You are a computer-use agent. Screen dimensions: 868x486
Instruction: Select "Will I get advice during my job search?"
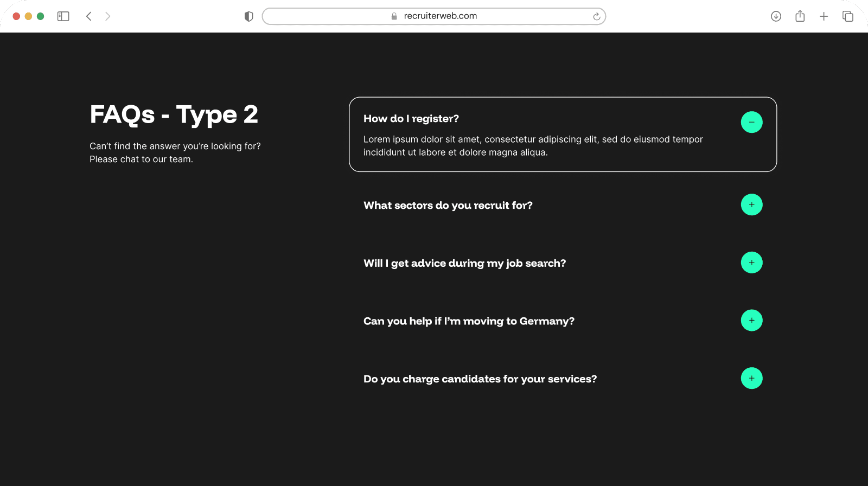464,264
